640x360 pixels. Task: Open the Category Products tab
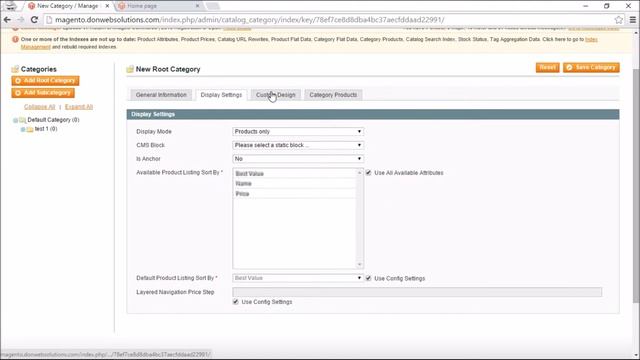[x=333, y=95]
